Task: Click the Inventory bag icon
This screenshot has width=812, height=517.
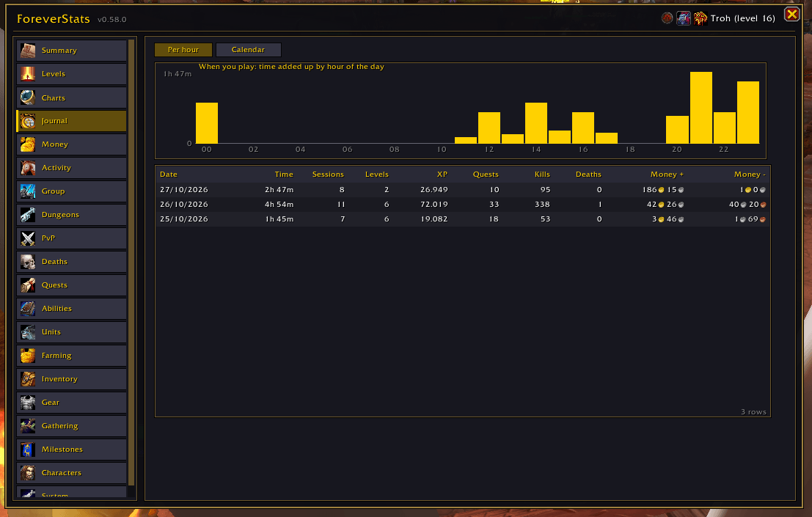Action: pos(28,379)
